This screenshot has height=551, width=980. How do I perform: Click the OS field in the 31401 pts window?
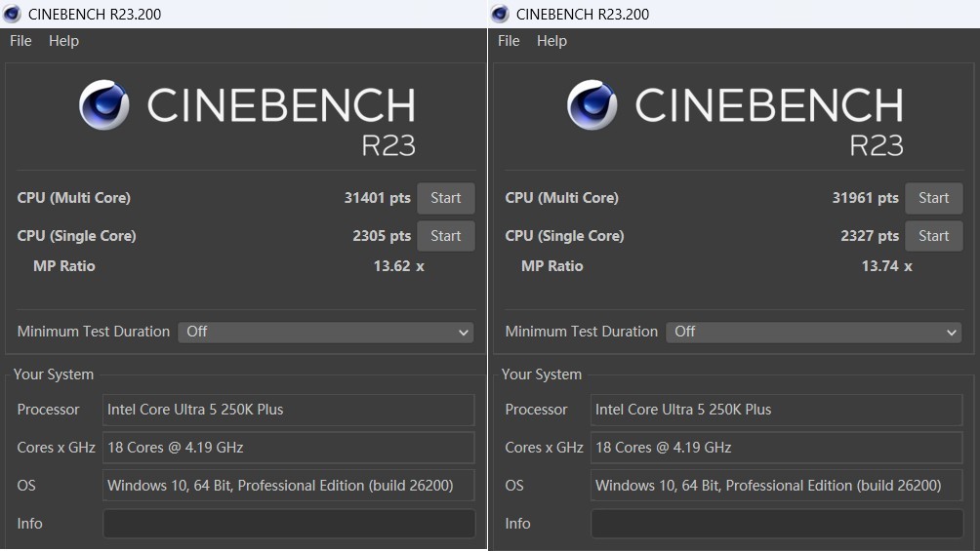(289, 486)
